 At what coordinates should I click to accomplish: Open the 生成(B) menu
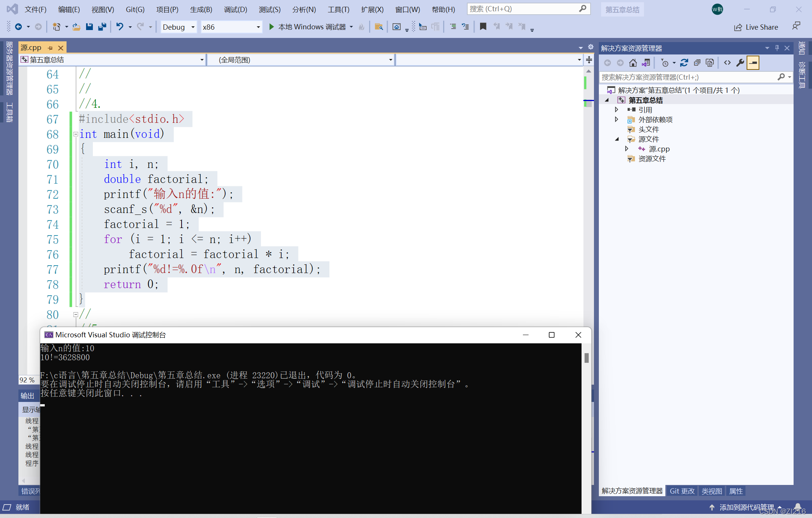201,9
